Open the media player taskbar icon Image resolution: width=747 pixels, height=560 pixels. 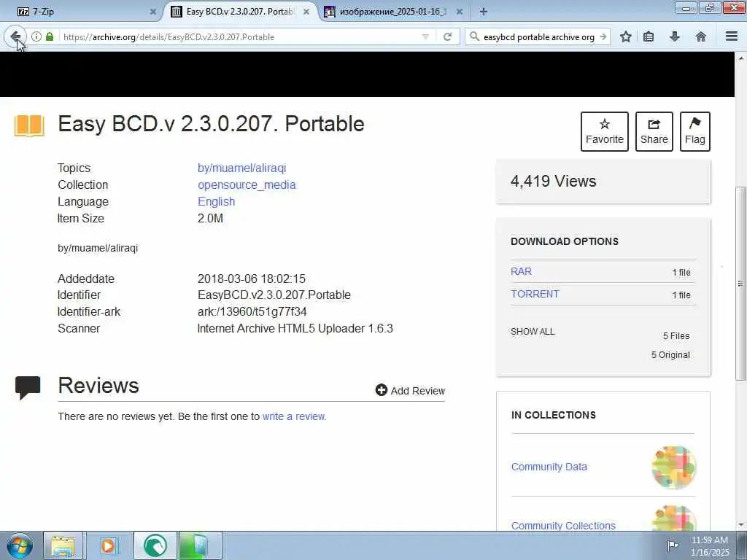108,545
